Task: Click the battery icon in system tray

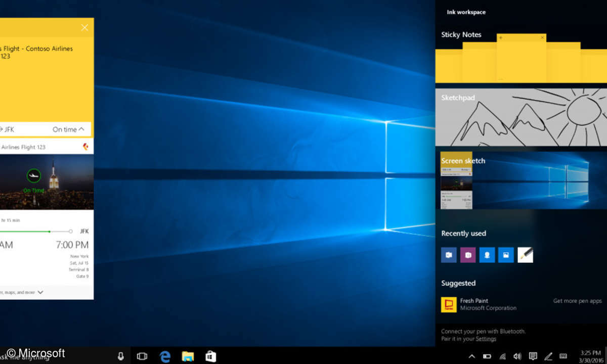Action: [487, 356]
